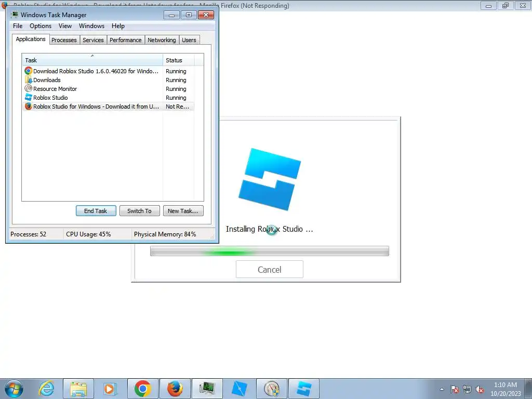Screen dimensions: 532x399
Task: Switch to the Users tab
Action: (189, 40)
